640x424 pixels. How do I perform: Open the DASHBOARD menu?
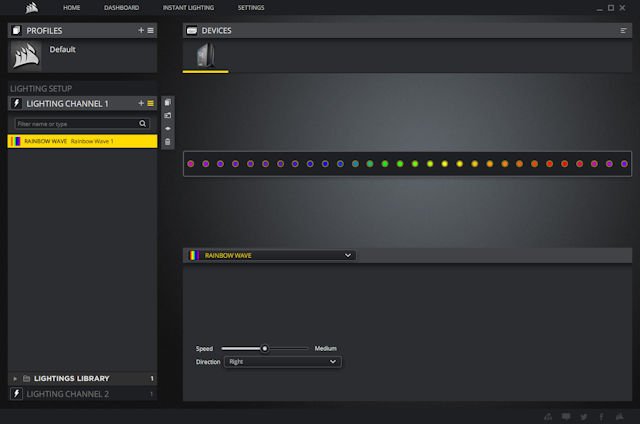click(121, 8)
